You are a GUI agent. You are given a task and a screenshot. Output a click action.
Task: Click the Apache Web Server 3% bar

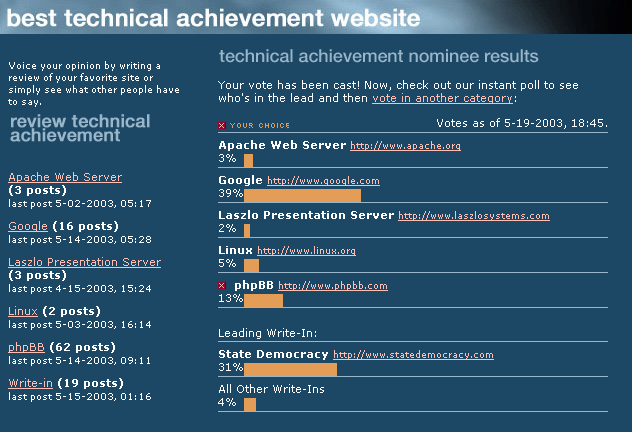tap(248, 160)
